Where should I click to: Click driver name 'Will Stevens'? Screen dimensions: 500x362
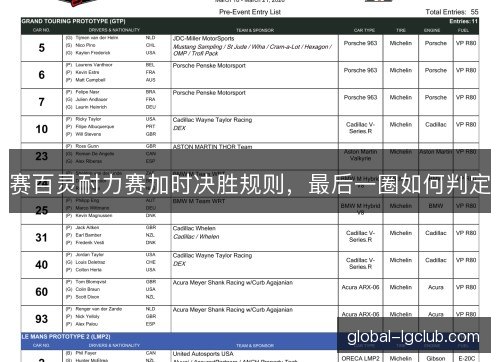(x=88, y=134)
